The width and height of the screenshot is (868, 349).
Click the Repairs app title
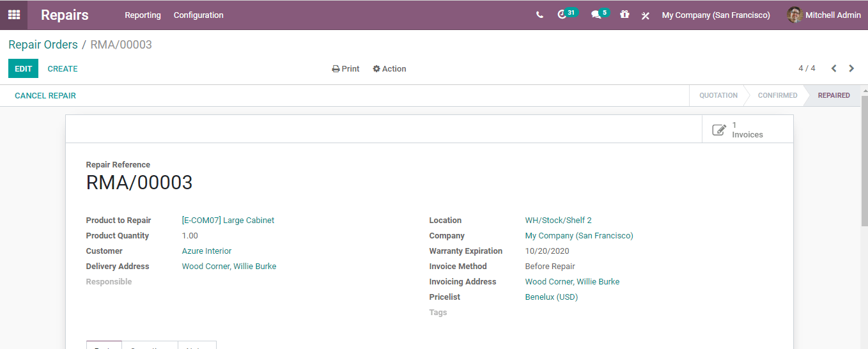click(65, 15)
